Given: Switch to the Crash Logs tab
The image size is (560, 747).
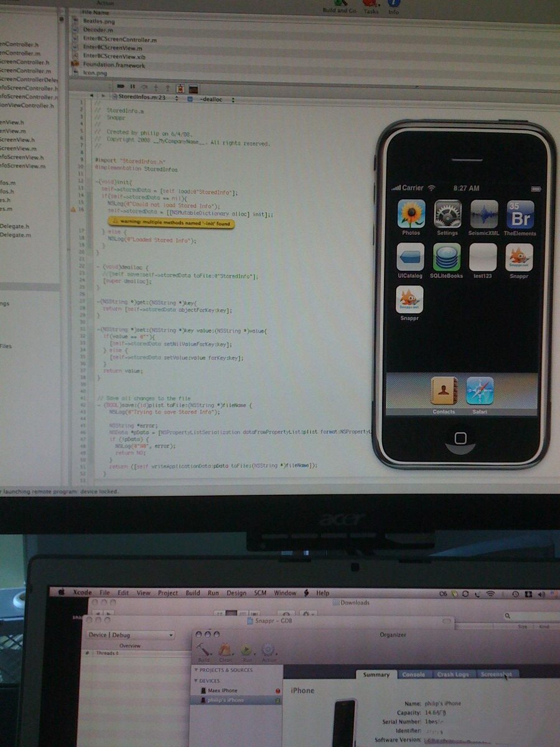Looking at the screenshot, I should coord(453,674).
